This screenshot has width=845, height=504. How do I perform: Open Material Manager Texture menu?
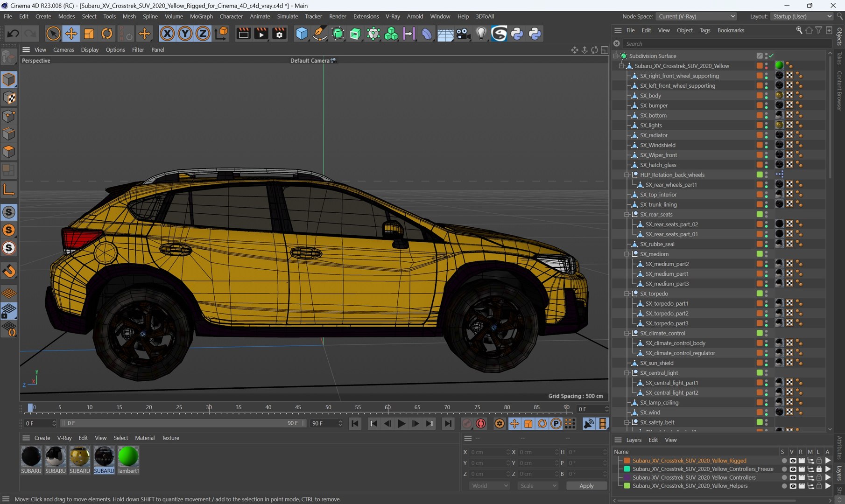[x=170, y=438]
